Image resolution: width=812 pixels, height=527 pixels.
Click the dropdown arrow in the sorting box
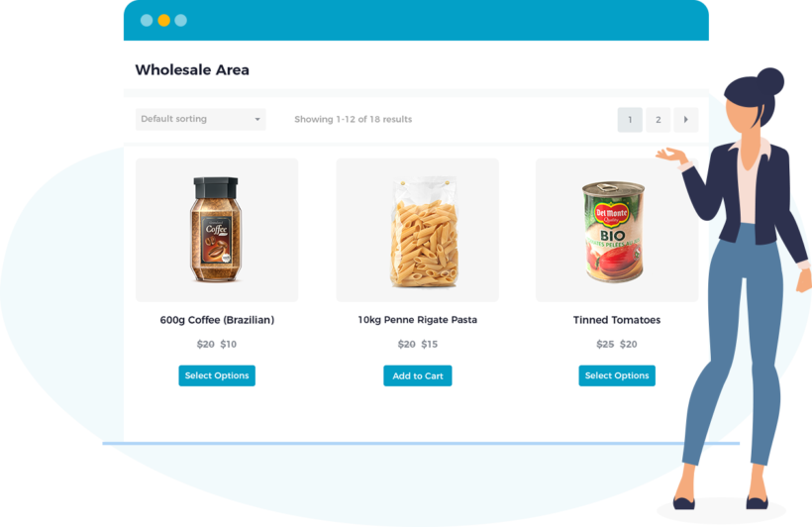coord(257,119)
